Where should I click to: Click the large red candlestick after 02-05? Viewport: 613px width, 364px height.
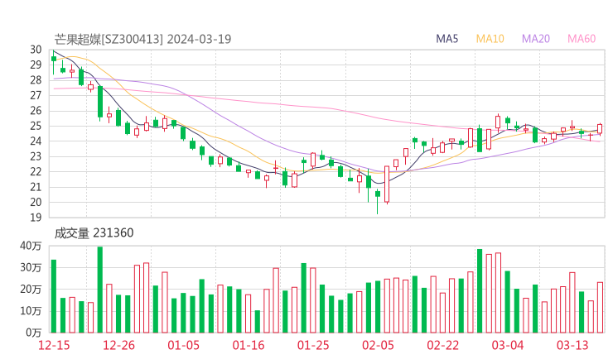pos(387,184)
